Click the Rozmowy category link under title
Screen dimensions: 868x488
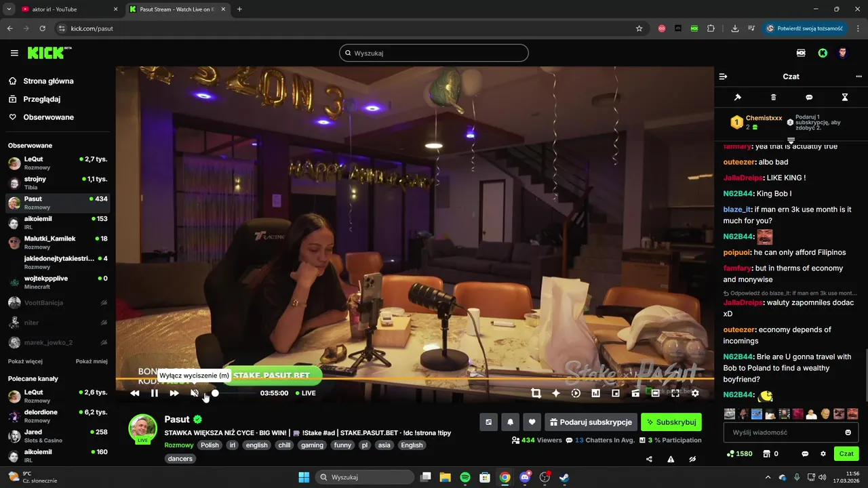(179, 445)
